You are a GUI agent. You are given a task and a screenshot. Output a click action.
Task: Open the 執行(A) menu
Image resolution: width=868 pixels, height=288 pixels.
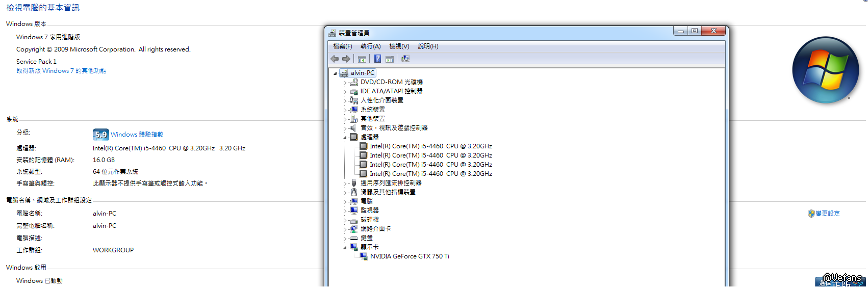pos(371,46)
